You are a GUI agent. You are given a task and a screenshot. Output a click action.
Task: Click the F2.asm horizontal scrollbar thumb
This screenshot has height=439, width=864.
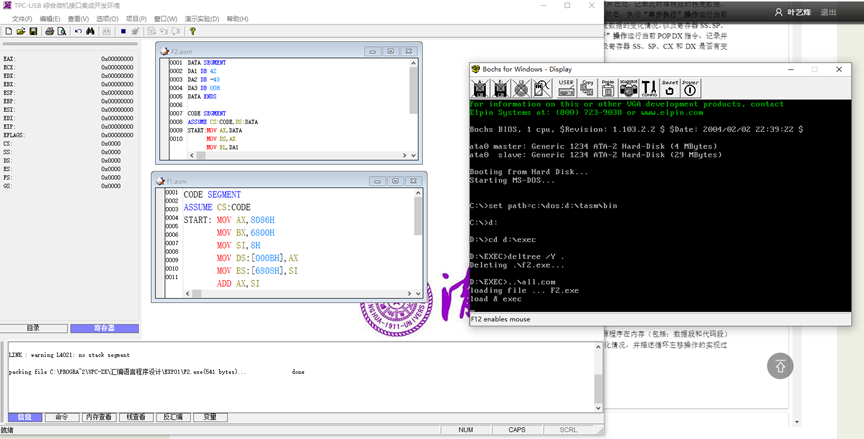[201, 156]
